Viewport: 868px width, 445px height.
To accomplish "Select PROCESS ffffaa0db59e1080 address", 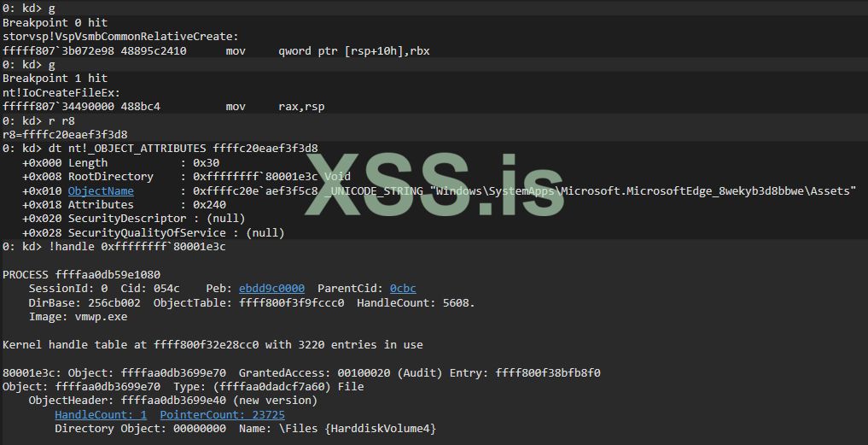I will tap(81, 274).
